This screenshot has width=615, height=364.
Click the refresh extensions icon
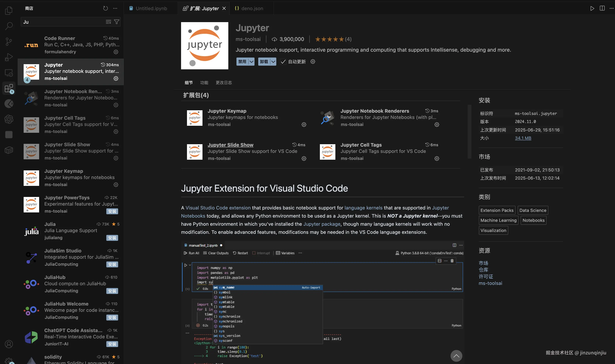[x=105, y=8]
